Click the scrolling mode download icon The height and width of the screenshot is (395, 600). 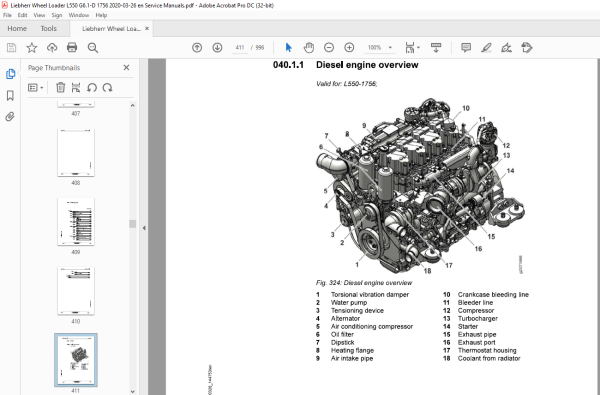point(436,47)
